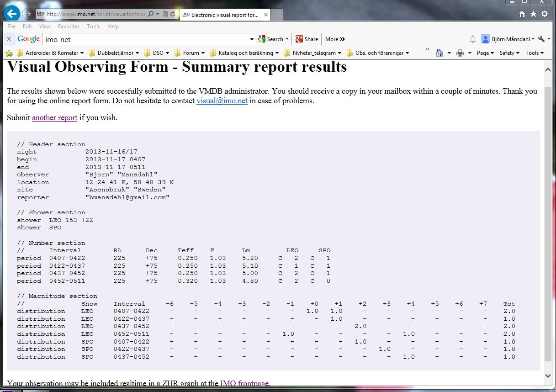Image resolution: width=556 pixels, height=392 pixels.
Task: Open the Asteroider & Kometer favorites folder
Action: [50, 53]
